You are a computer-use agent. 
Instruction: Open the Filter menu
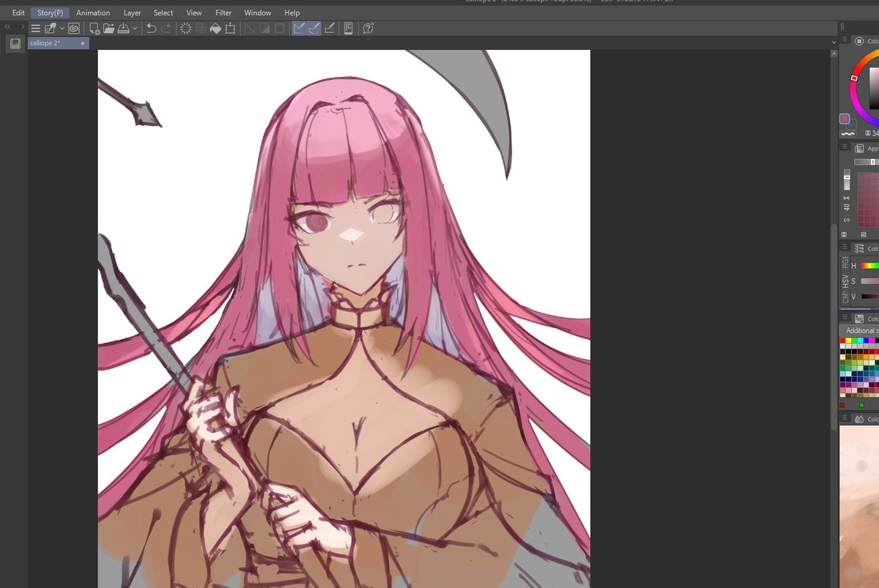(223, 13)
